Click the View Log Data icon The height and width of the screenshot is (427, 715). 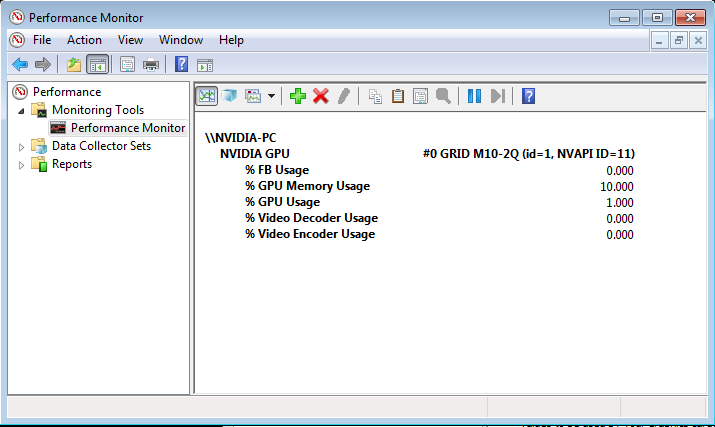pos(229,96)
